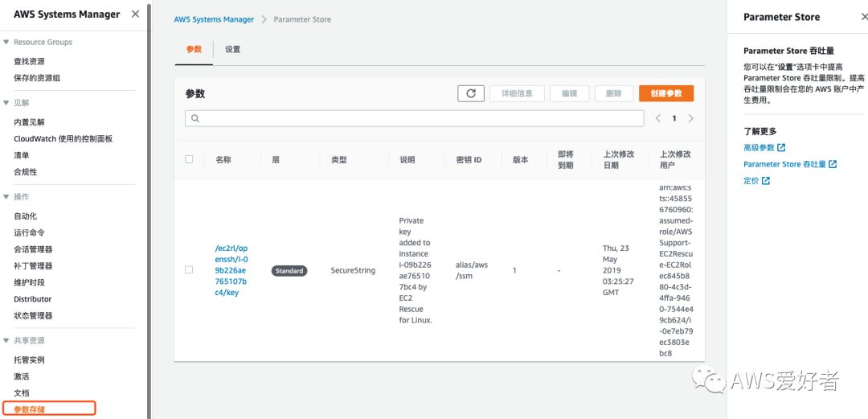Image resolution: width=868 pixels, height=419 pixels.
Task: Open CloudWatch 使用的控制面板
Action: point(63,139)
